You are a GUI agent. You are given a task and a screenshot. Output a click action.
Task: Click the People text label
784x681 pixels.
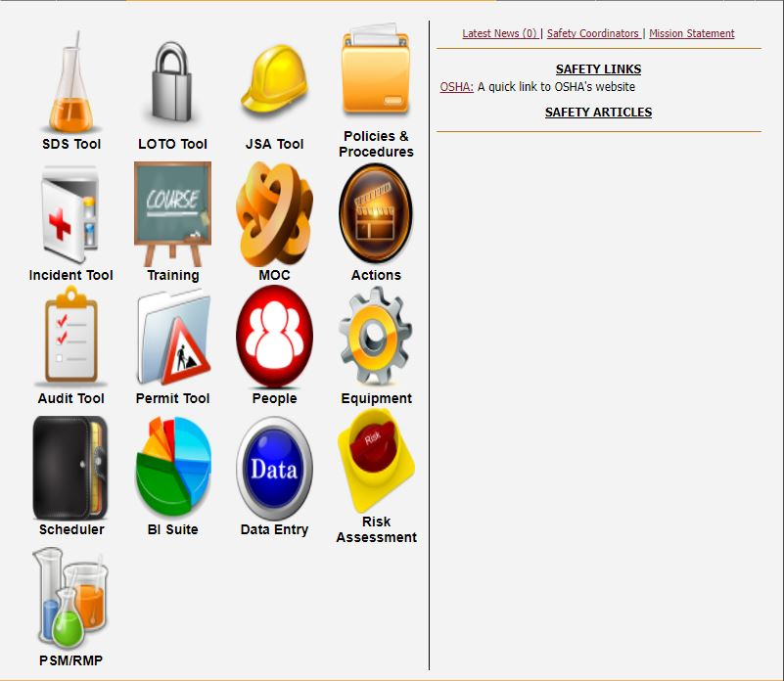pos(274,398)
